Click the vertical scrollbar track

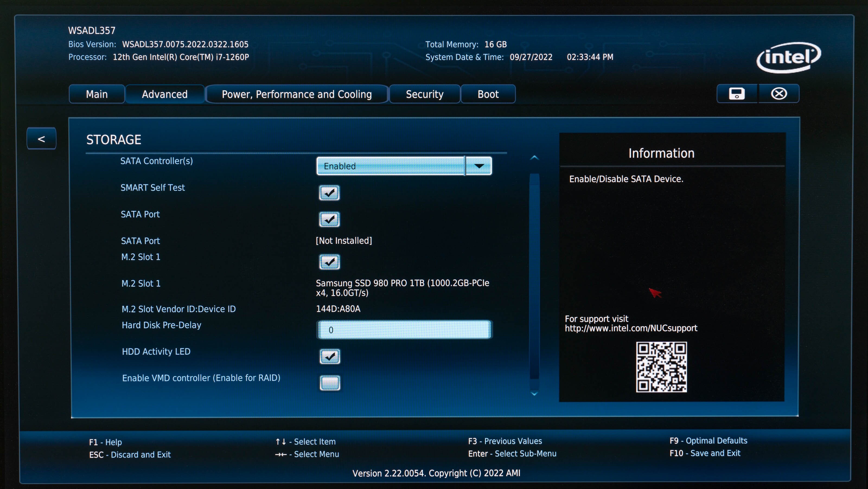534,279
